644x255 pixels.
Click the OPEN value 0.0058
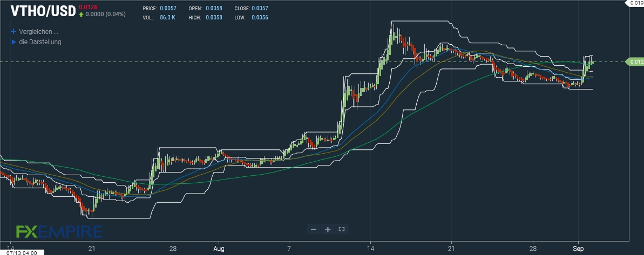click(214, 9)
